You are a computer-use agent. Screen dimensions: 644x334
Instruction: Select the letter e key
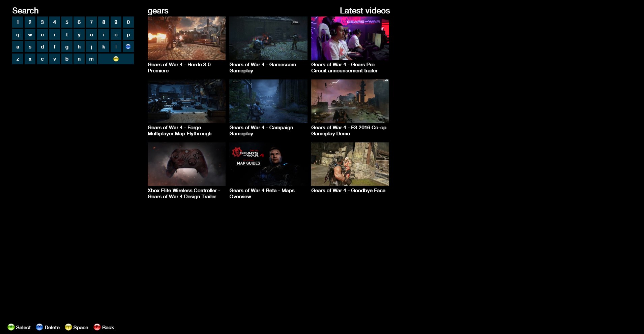coord(42,34)
